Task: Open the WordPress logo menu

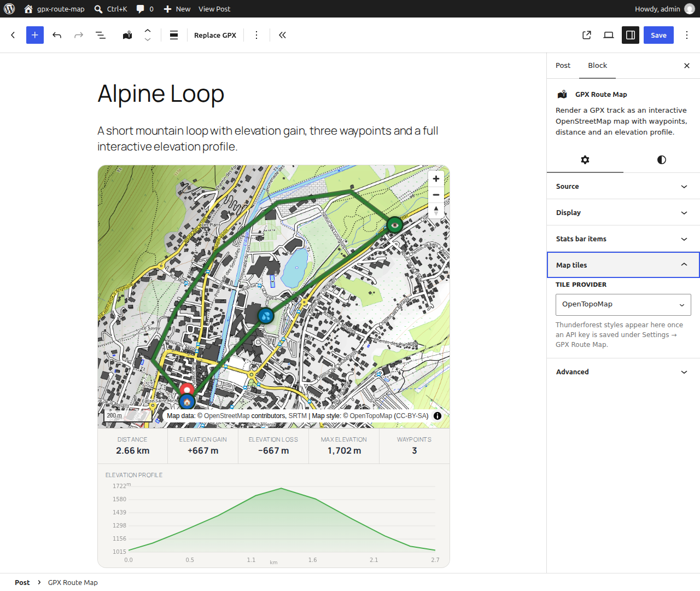Action: click(9, 9)
